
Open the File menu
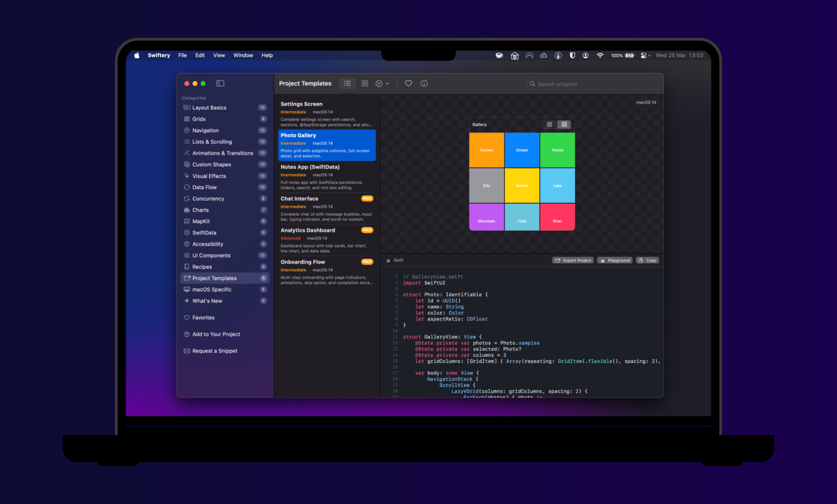click(x=182, y=55)
